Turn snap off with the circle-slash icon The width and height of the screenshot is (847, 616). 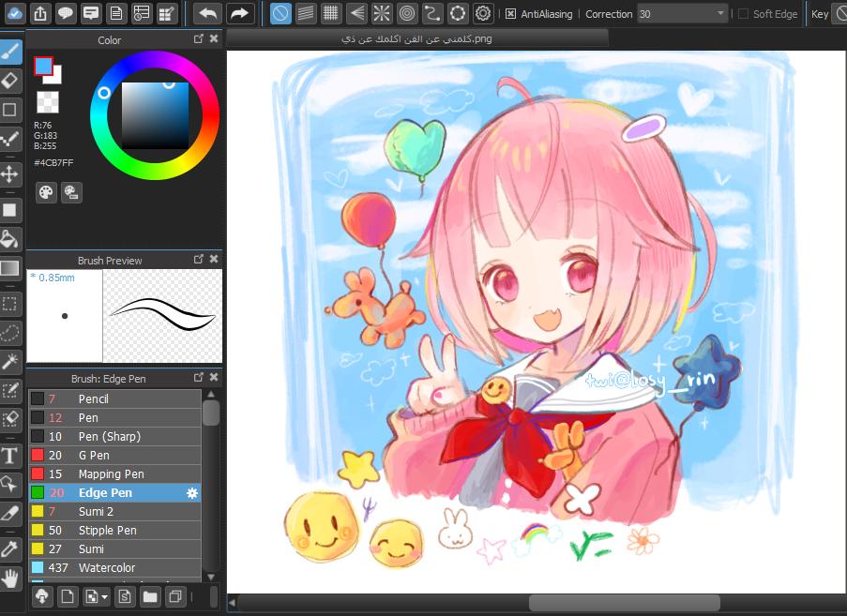pos(280,13)
